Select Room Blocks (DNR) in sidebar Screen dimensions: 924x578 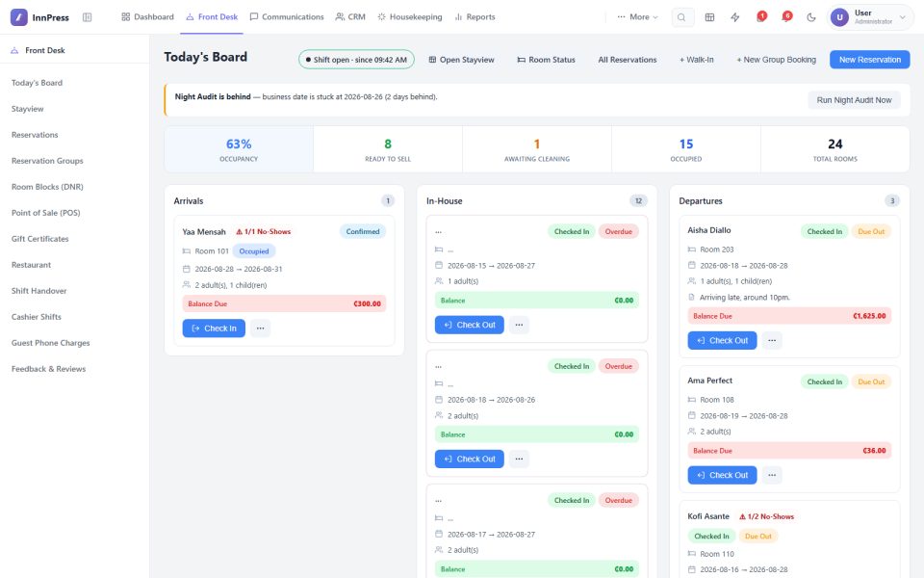point(47,187)
